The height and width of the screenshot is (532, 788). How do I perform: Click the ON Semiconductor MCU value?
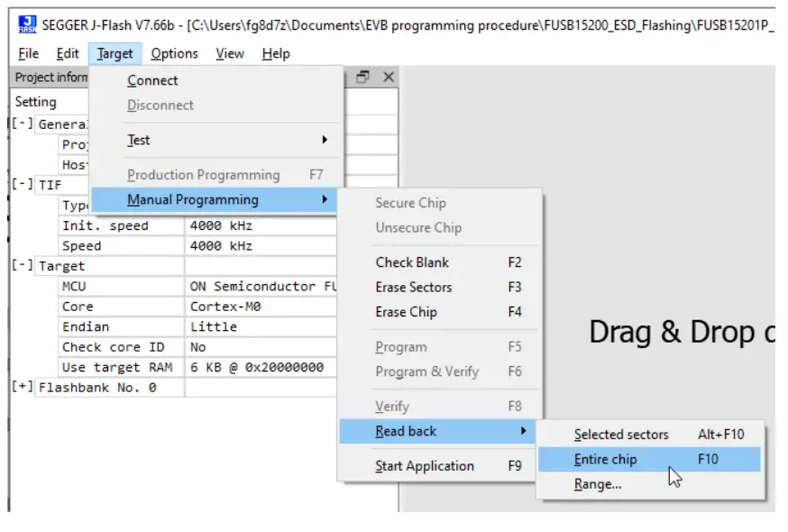[x=261, y=287]
